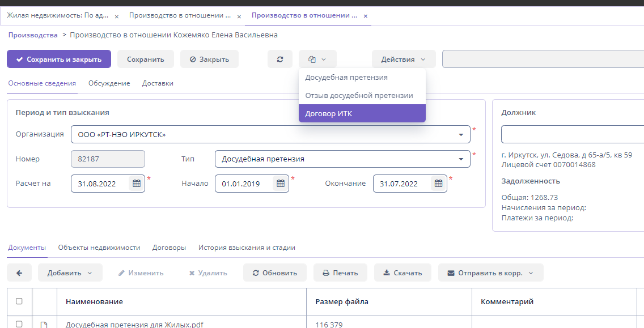Open calendar picker for 'Окончание' date
This screenshot has width=644, height=328.
(438, 184)
